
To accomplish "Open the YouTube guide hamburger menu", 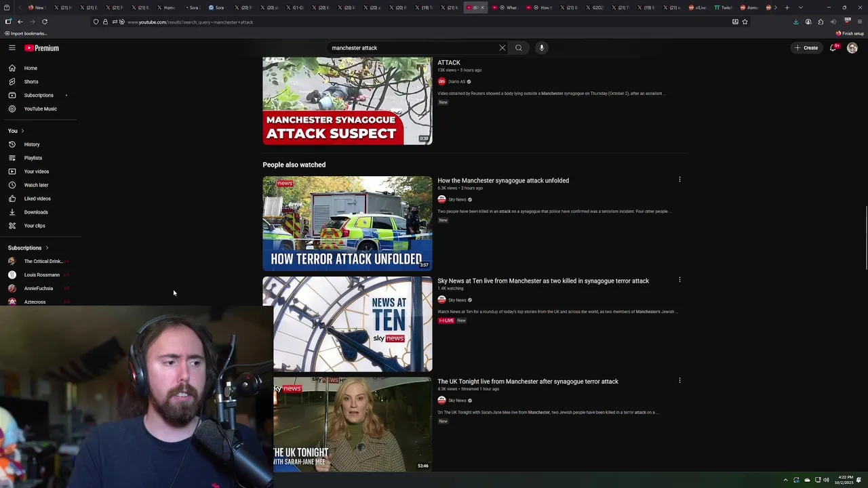I will tap(12, 48).
